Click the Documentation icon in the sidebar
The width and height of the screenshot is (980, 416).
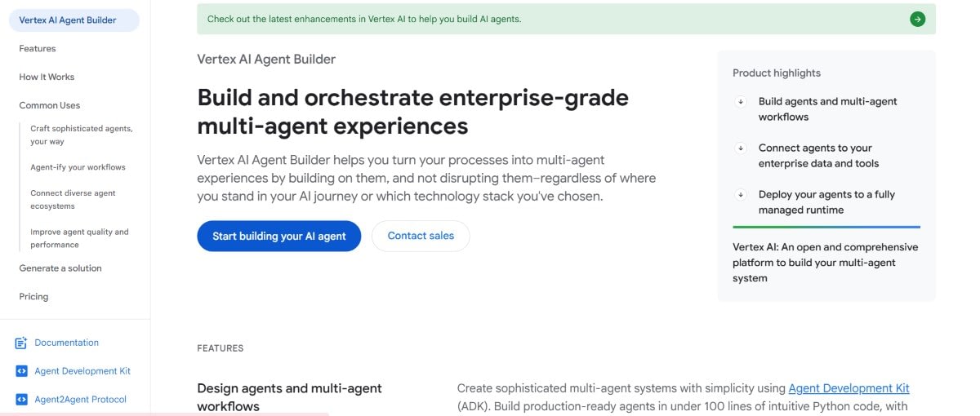22,343
